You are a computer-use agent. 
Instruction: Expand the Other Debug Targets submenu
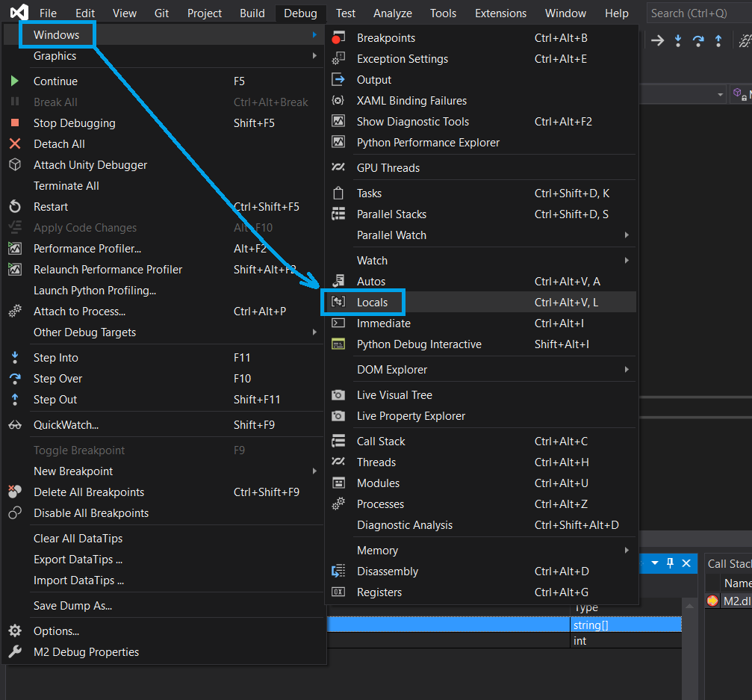(314, 332)
